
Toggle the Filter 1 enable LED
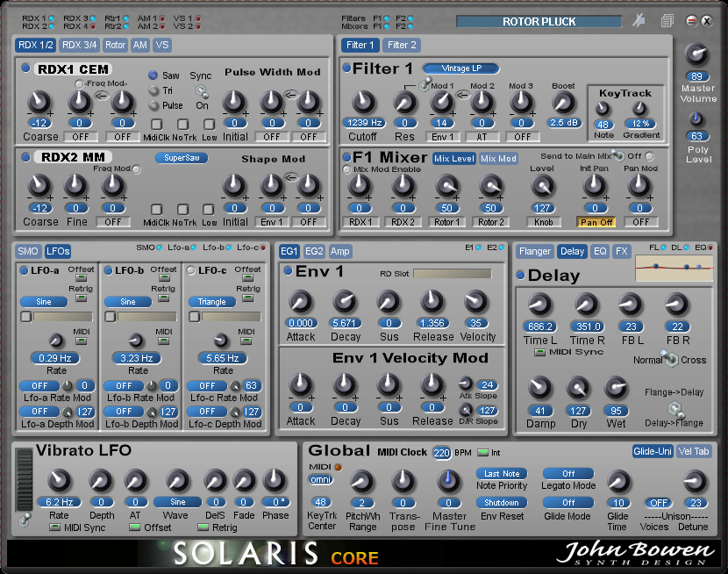coord(346,68)
